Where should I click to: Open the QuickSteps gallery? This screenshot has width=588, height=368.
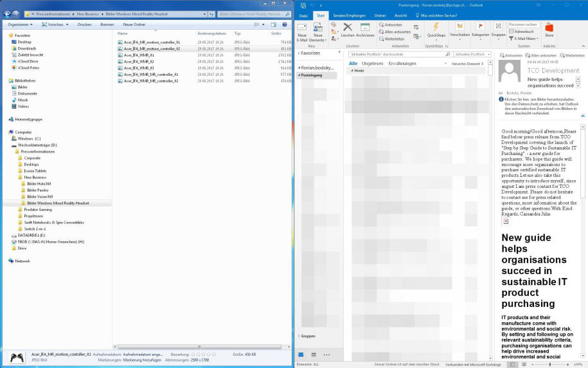[436, 30]
